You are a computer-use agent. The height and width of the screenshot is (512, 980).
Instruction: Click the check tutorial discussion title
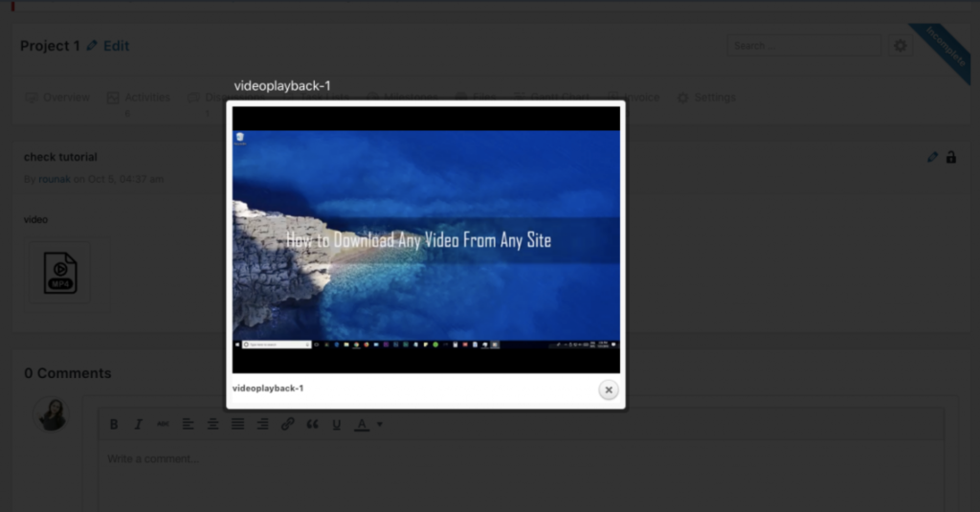pyautogui.click(x=60, y=157)
